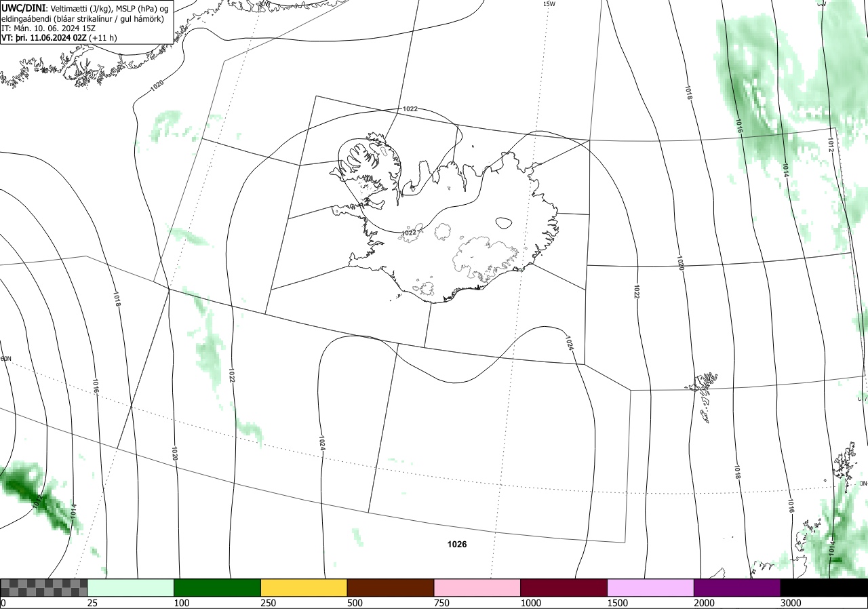Screen dimensions: 868x609
Task: Click the legend value "100"
Action: (x=181, y=603)
